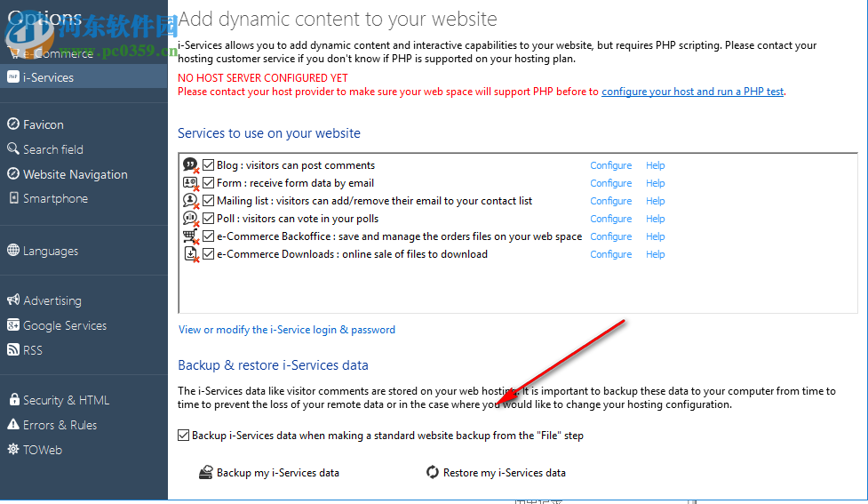This screenshot has width=868, height=504.
Task: Click the Blog service speech bubble icon
Action: [x=190, y=165]
